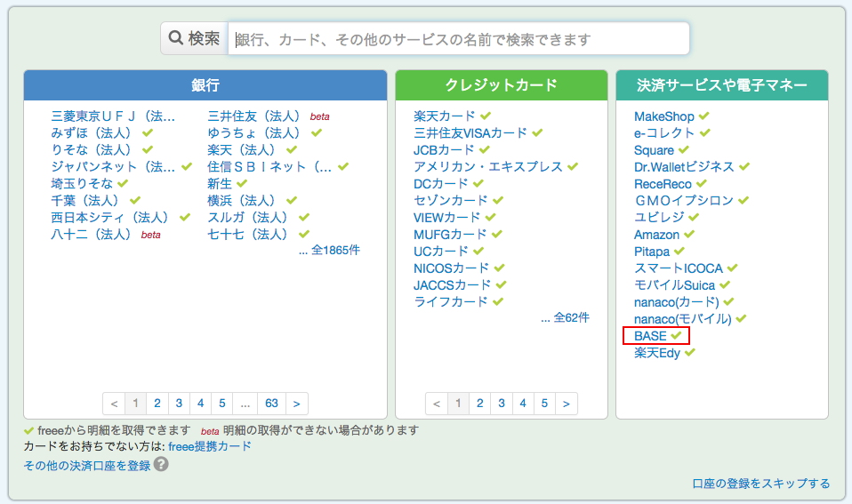Image resolution: width=852 pixels, height=504 pixels.
Task: Jump to bank list page 63
Action: click(271, 404)
